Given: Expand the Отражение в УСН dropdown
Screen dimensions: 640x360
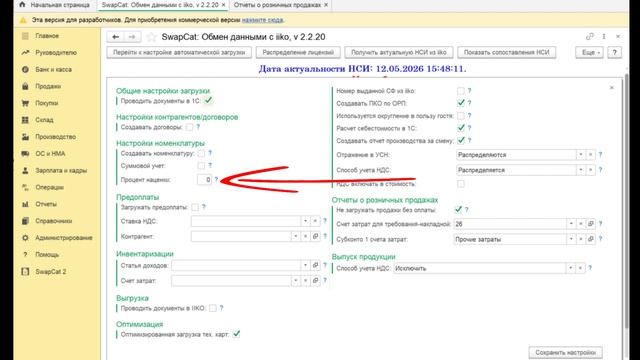Looking at the screenshot, I should point(581,155).
